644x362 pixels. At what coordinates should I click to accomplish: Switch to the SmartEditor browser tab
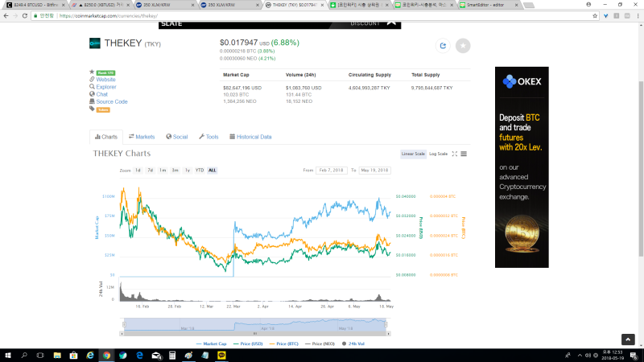click(488, 5)
